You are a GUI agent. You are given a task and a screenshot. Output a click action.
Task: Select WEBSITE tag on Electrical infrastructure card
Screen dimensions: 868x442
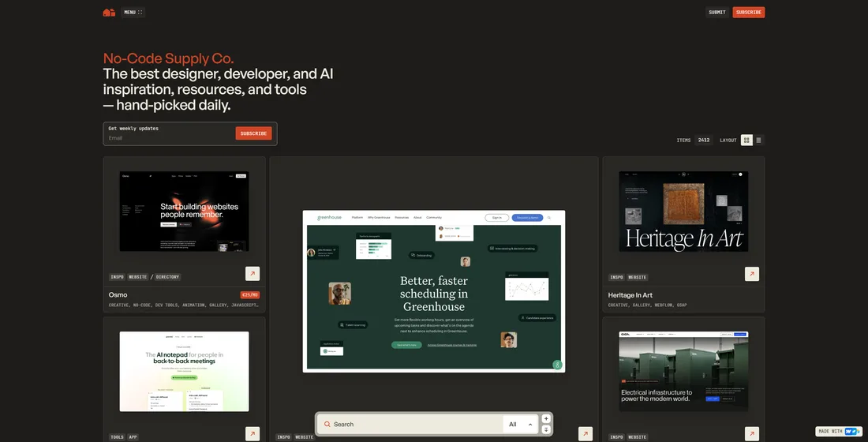pyautogui.click(x=637, y=437)
